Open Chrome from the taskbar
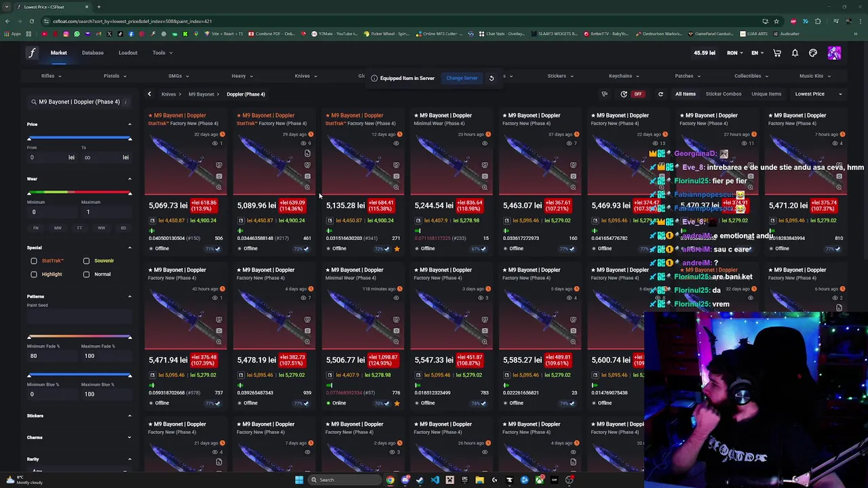Screen dimensions: 868x488 coord(390,480)
